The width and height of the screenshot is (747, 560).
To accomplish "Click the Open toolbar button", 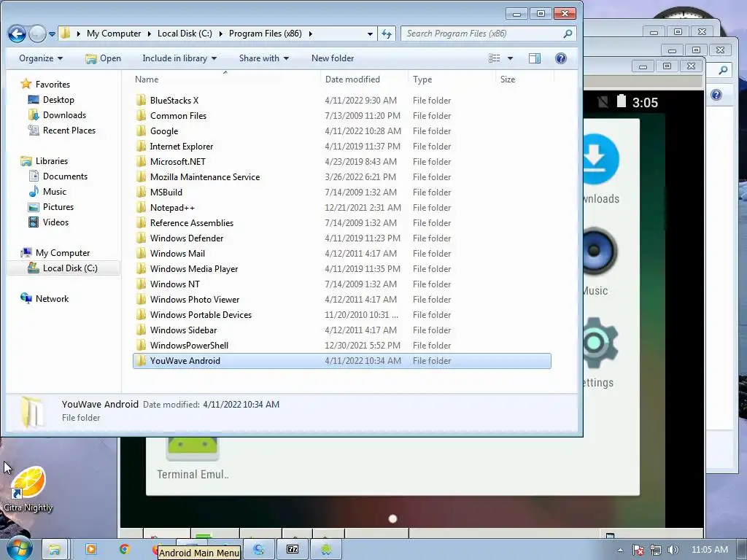I will click(103, 58).
